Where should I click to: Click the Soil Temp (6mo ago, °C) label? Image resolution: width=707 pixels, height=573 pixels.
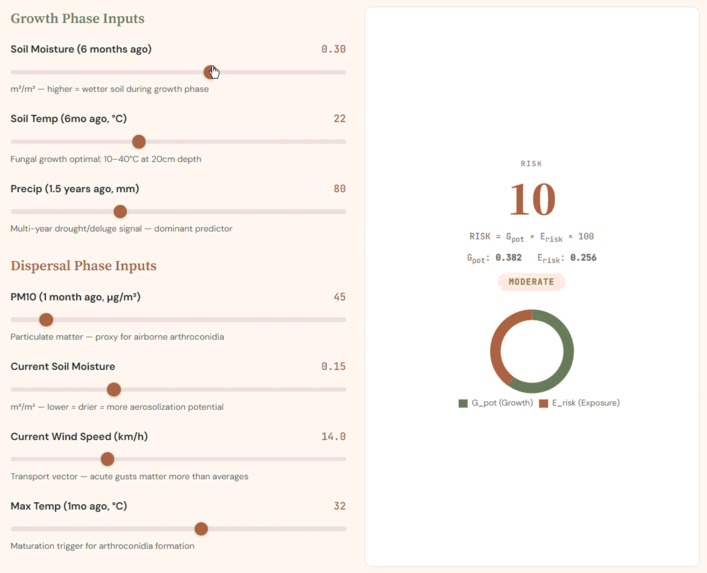coord(69,119)
